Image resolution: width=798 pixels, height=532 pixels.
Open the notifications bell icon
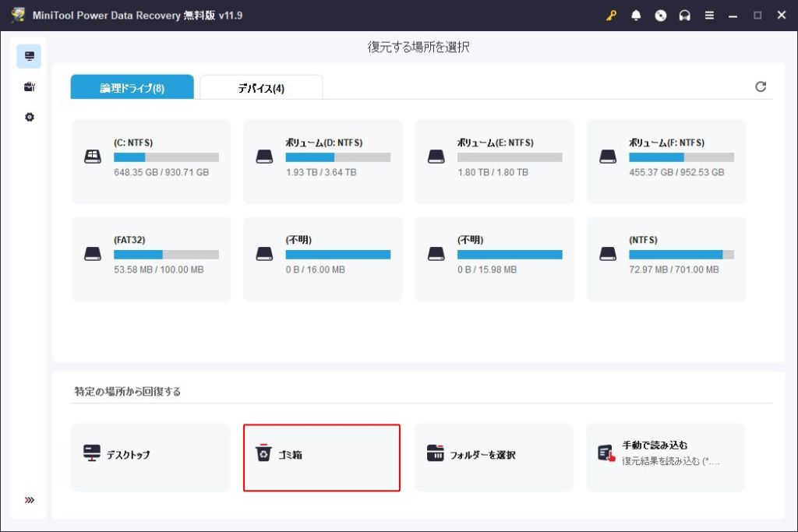(x=636, y=16)
